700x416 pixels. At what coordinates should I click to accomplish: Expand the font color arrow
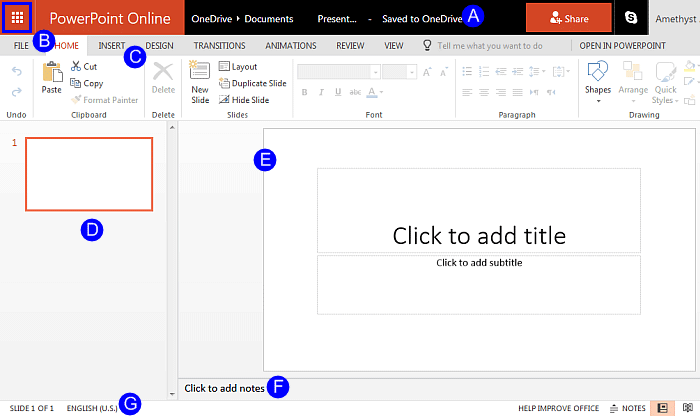pyautogui.click(x=381, y=92)
